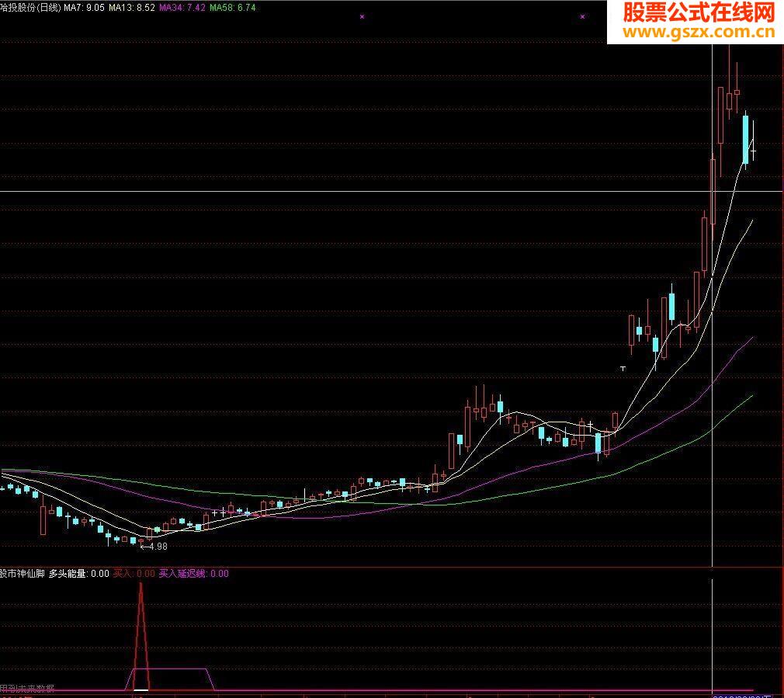
Task: Click the 4.98 lowest price marker
Action: pyautogui.click(x=154, y=547)
